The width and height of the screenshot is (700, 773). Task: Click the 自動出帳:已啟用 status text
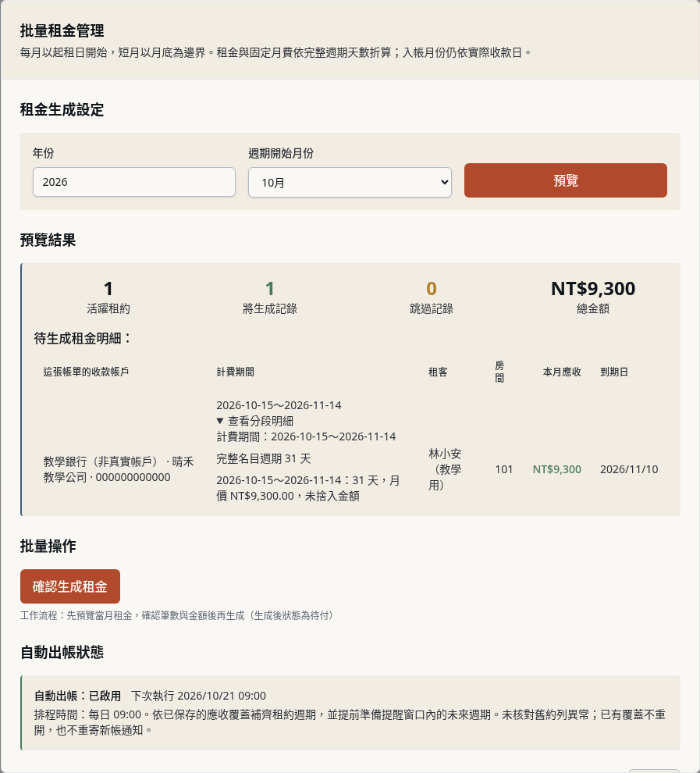[x=77, y=696]
